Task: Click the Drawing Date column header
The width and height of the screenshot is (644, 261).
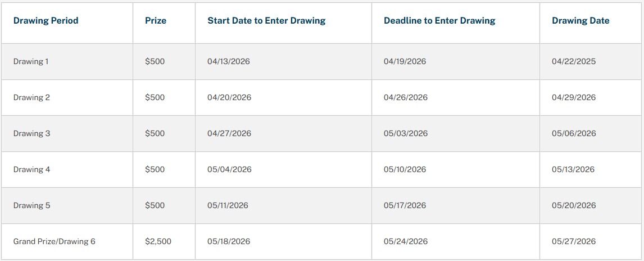Action: click(580, 21)
